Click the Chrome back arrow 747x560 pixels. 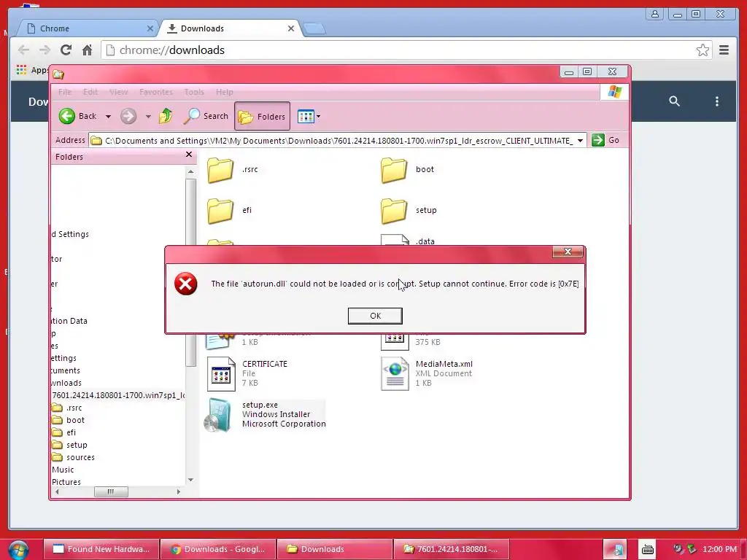pyautogui.click(x=23, y=50)
